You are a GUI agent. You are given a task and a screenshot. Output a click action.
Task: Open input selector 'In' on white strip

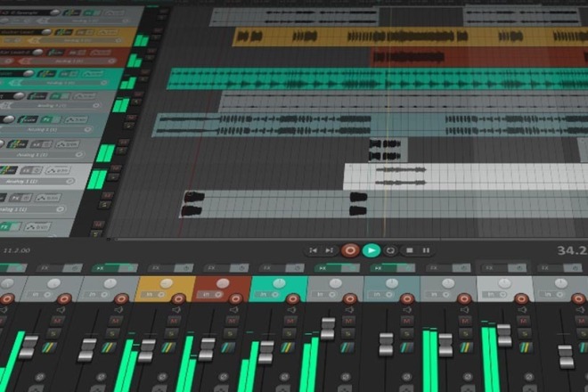tap(494, 295)
